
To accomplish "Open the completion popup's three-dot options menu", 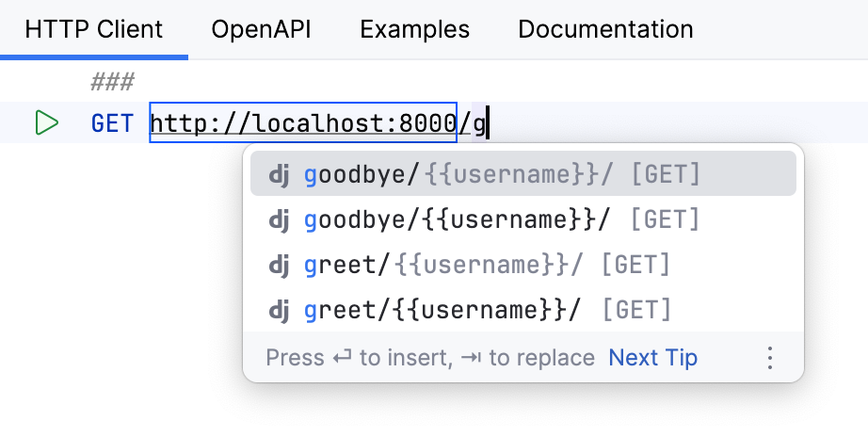I will click(770, 358).
